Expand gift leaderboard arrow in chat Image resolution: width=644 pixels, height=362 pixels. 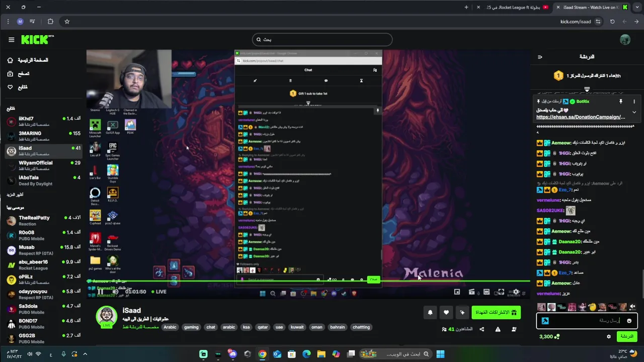pos(587,89)
